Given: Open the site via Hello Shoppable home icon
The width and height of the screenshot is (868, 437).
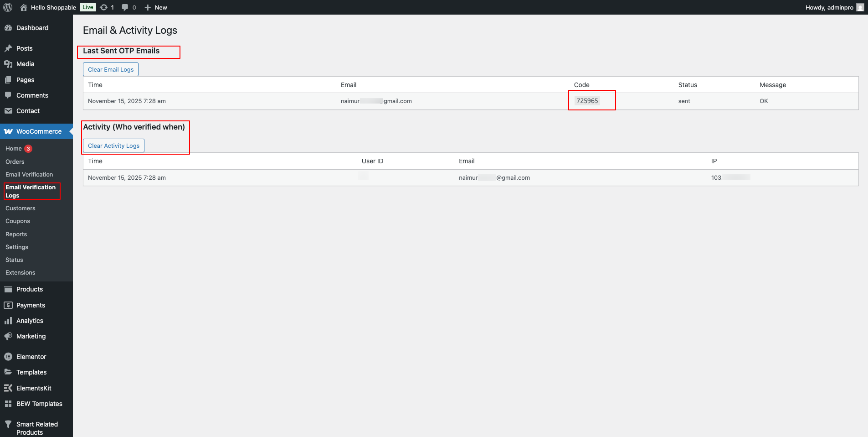Looking at the screenshot, I should point(23,7).
